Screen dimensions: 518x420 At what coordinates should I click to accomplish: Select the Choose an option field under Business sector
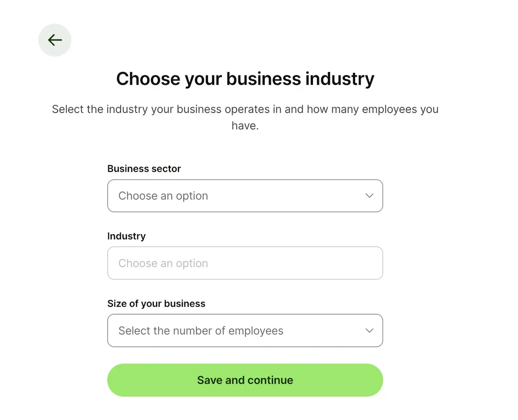coord(245,196)
